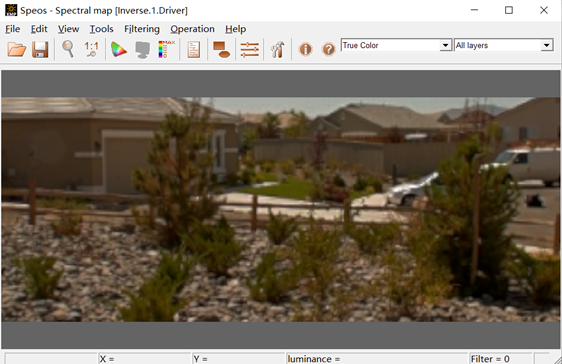Select the magnifier zoom tool

pyautogui.click(x=68, y=49)
